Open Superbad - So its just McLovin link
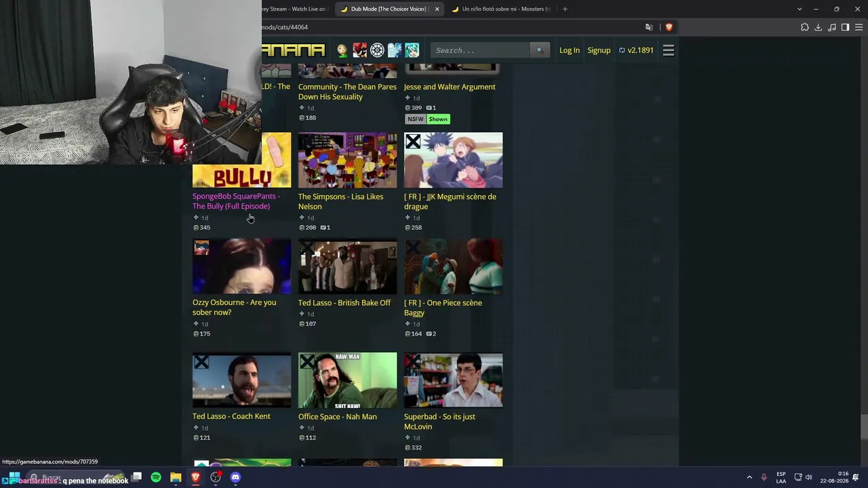 [x=439, y=421]
